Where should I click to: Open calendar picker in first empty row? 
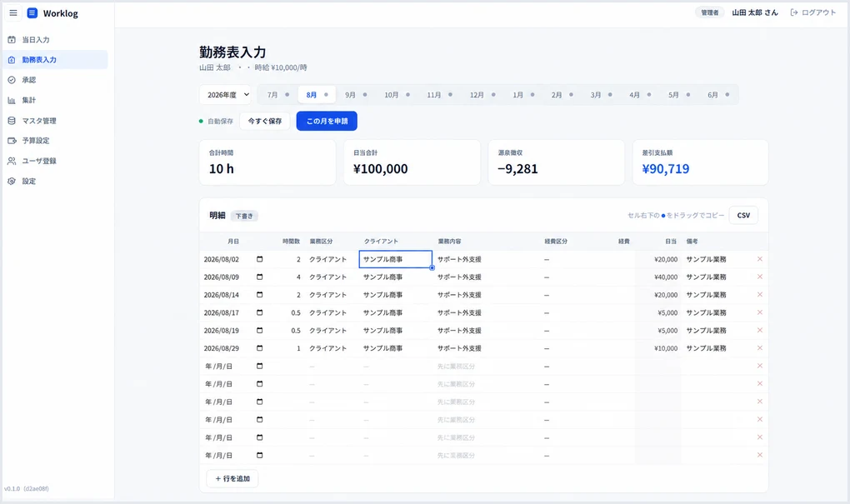pyautogui.click(x=260, y=366)
